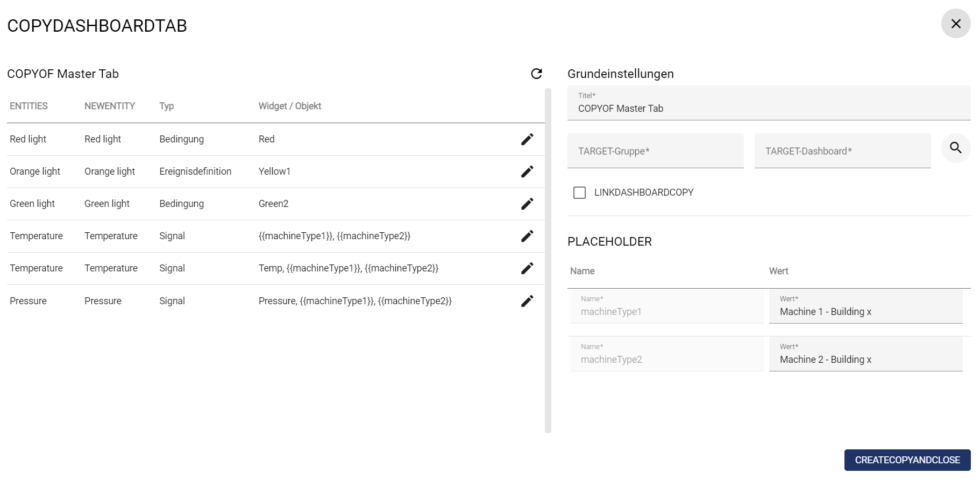
Task: Click into the Titel input field
Action: [769, 108]
